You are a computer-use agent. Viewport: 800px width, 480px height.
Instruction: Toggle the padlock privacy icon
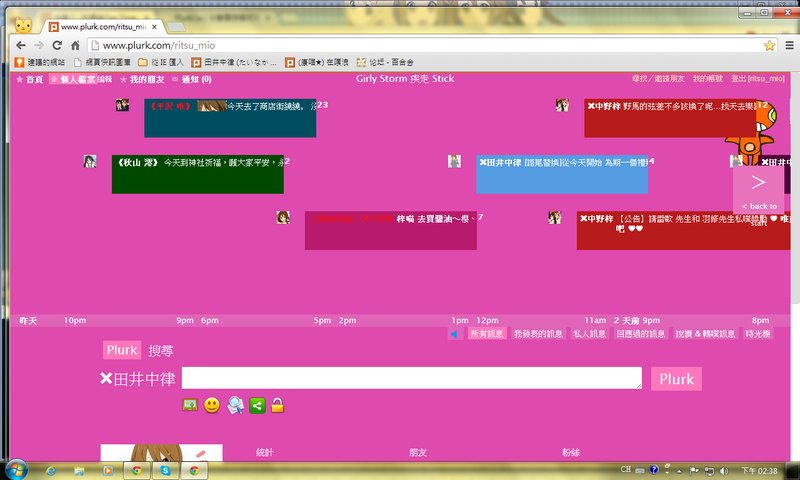278,405
